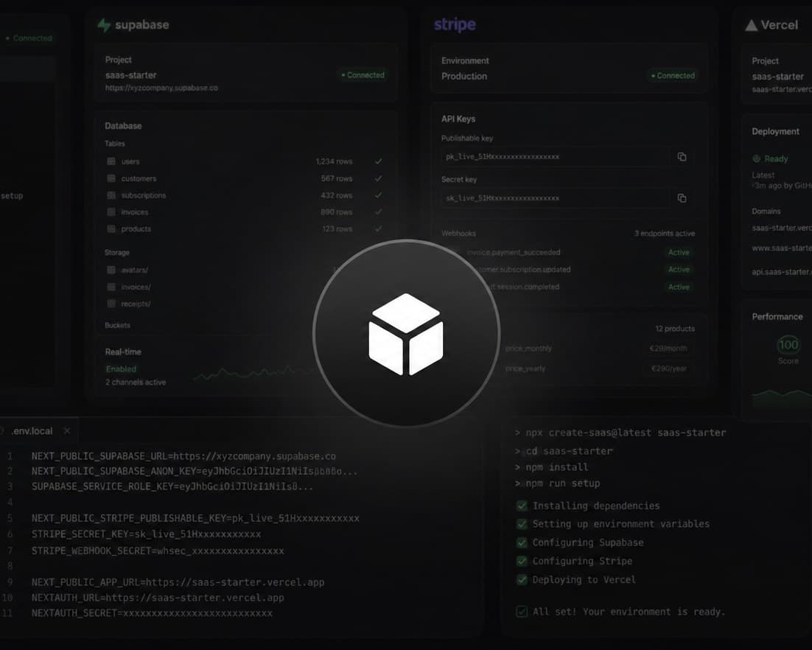Screen dimensions: 812x650
Task: Open the xyzcompany.supabase.co project URL
Action: click(x=161, y=88)
